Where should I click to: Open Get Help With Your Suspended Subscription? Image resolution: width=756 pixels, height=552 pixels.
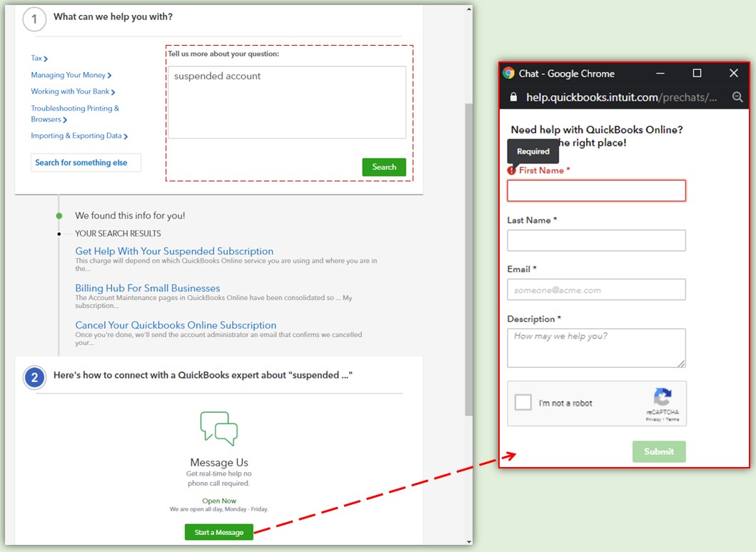click(174, 251)
